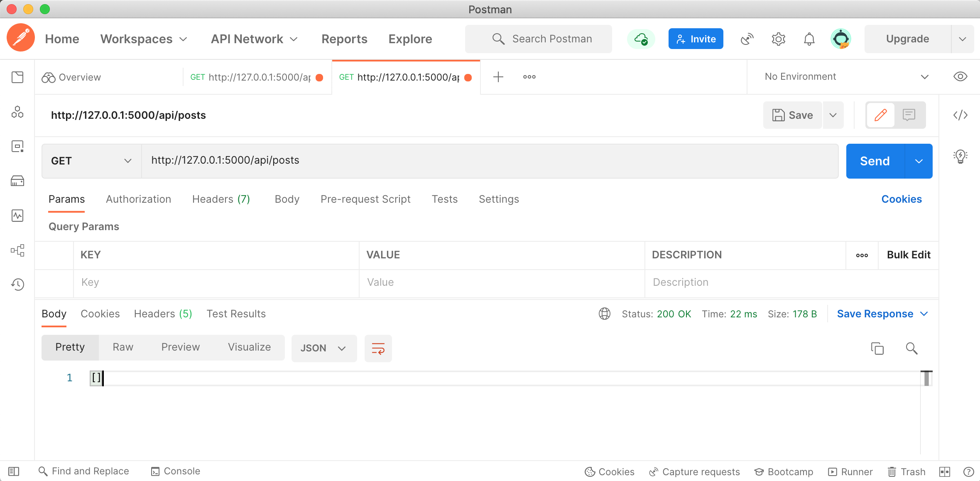Open the help question mark icon

coord(968,471)
